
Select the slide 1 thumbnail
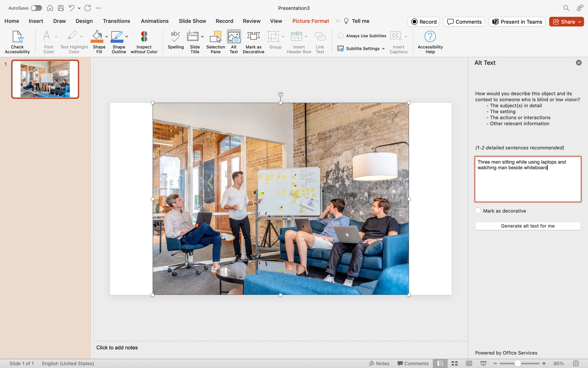point(45,79)
